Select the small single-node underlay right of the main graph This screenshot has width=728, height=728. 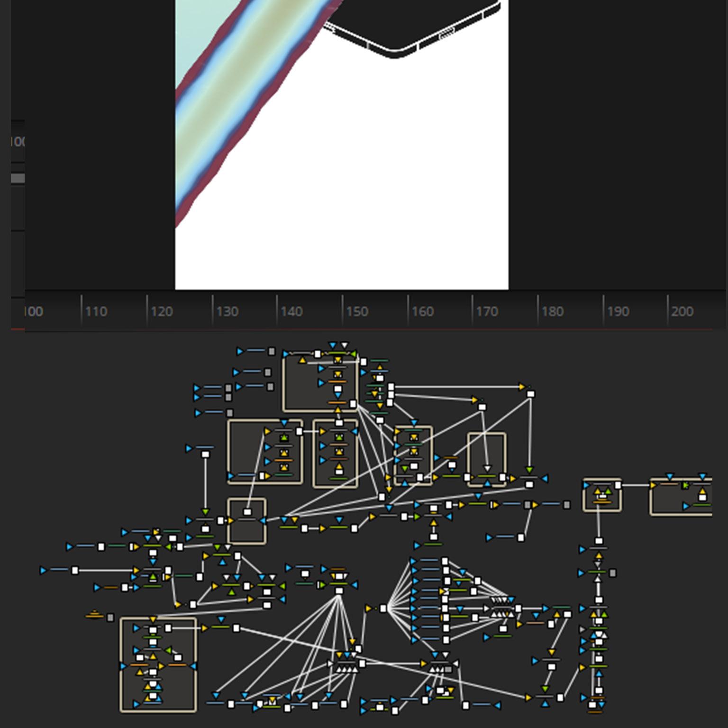point(602,495)
